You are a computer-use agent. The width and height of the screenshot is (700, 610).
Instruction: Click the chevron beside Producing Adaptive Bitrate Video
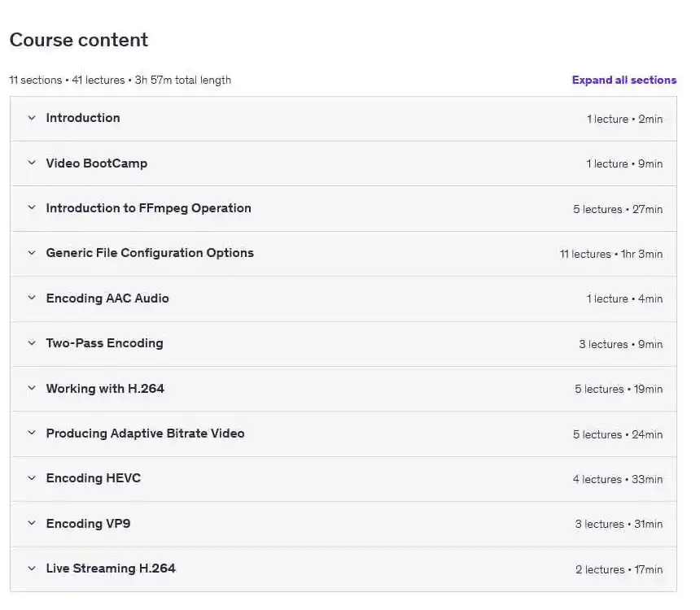[x=32, y=433]
